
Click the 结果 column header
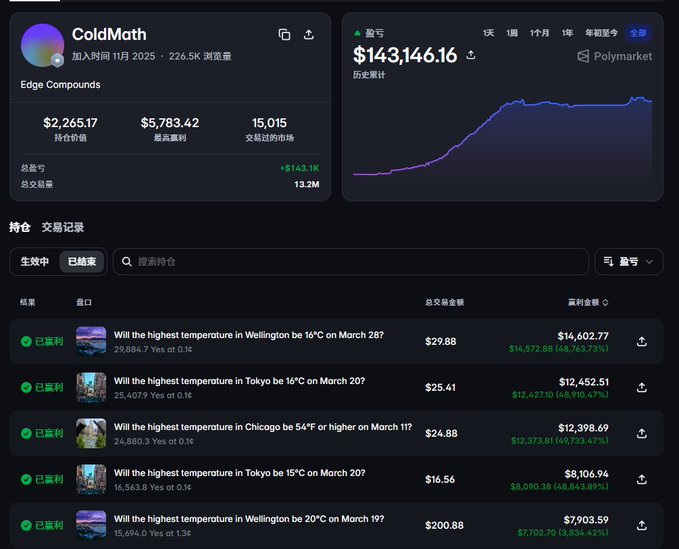pos(27,302)
